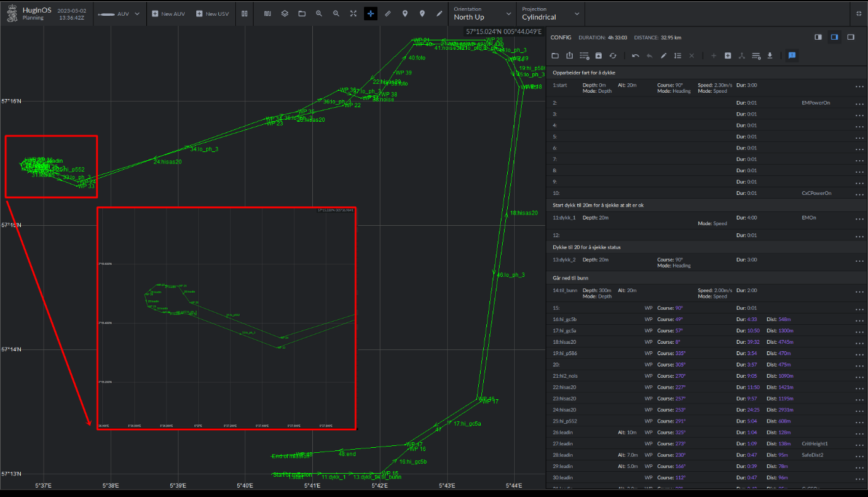This screenshot has width=868, height=497.
Task: Open the layers panel icon in the map toolbar
Action: tap(284, 13)
